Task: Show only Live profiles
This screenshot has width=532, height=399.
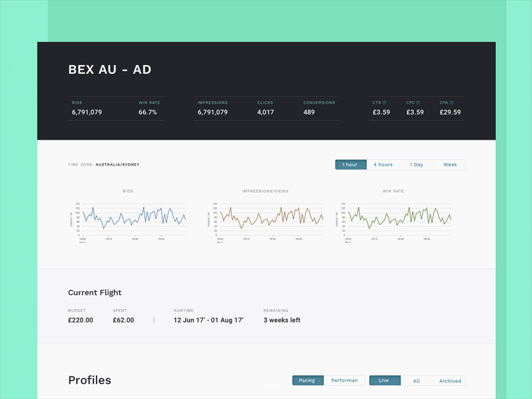Action: coord(384,380)
